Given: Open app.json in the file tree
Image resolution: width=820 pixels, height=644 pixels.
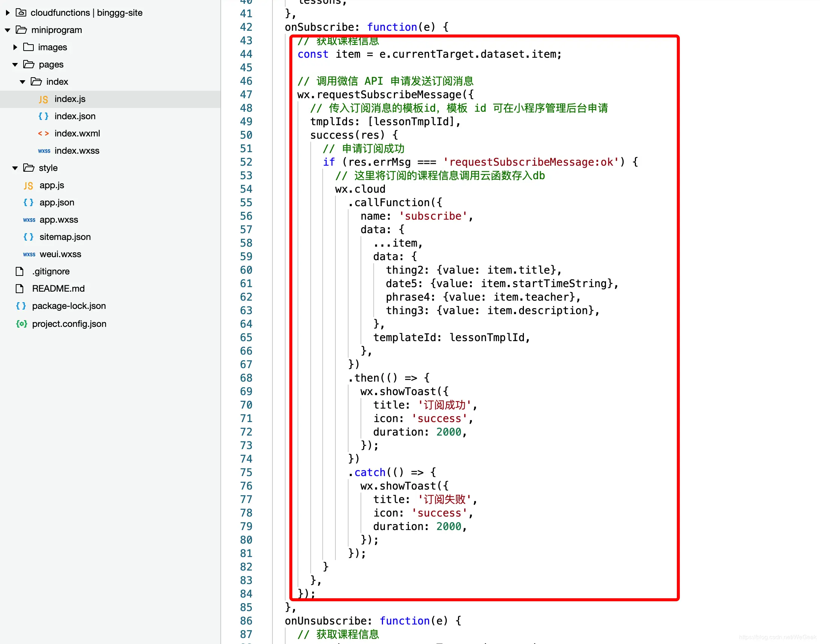Looking at the screenshot, I should [x=57, y=202].
